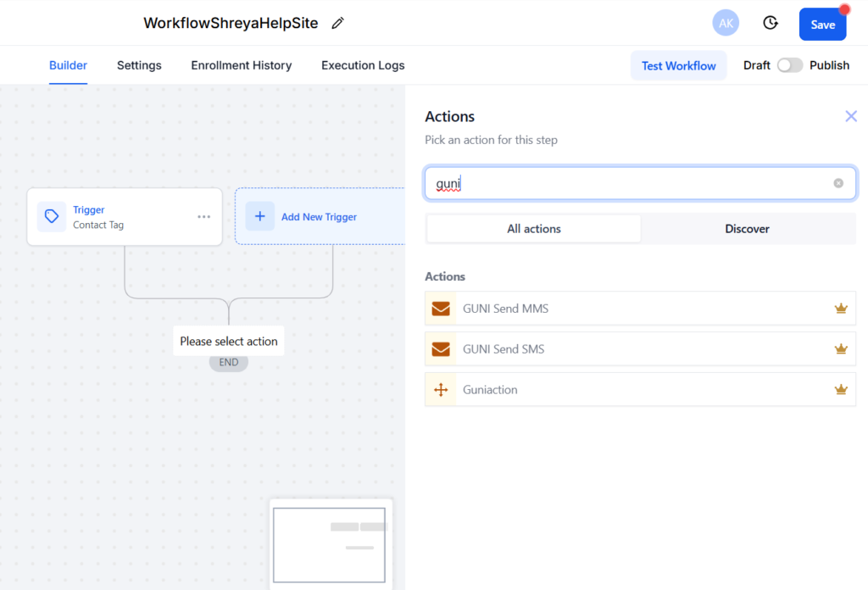Close the Actions panel
Image resolution: width=868 pixels, height=590 pixels.
[x=851, y=116]
